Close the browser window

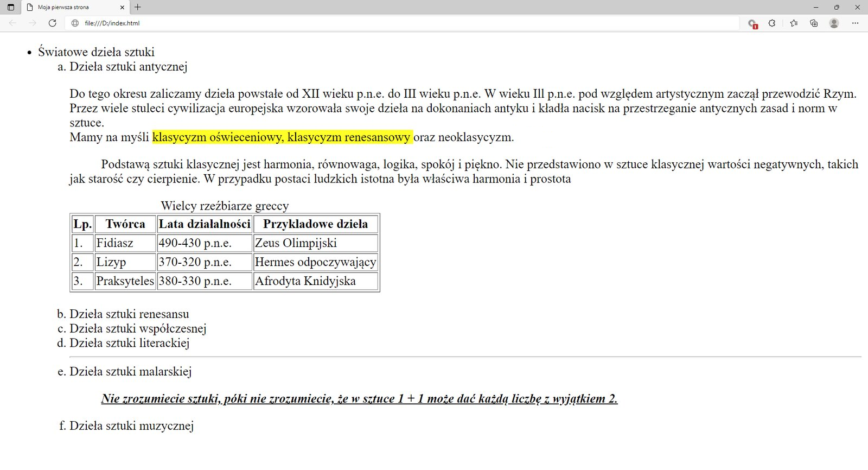coord(857,7)
